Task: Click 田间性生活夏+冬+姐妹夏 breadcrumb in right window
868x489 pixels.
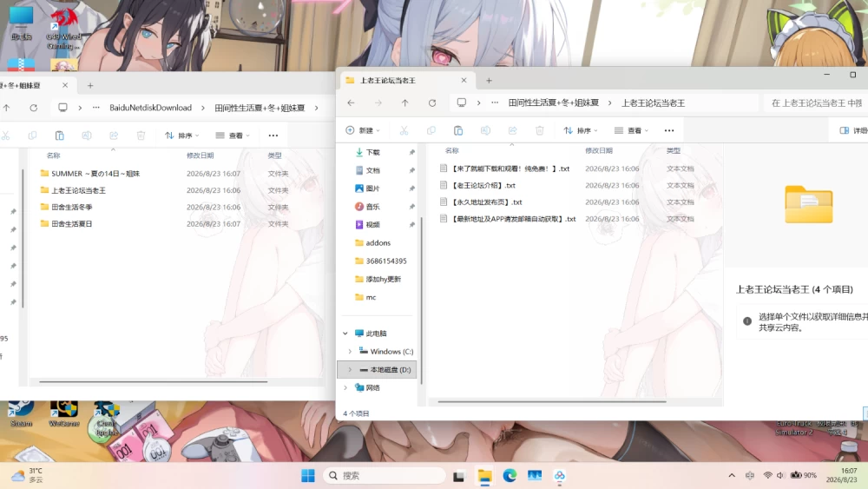Action: (554, 103)
